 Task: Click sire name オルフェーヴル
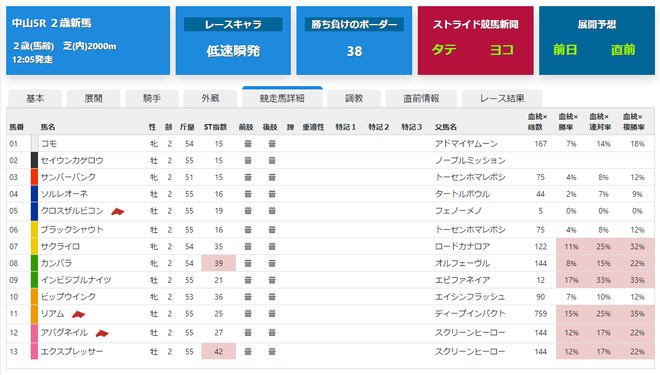click(x=462, y=263)
